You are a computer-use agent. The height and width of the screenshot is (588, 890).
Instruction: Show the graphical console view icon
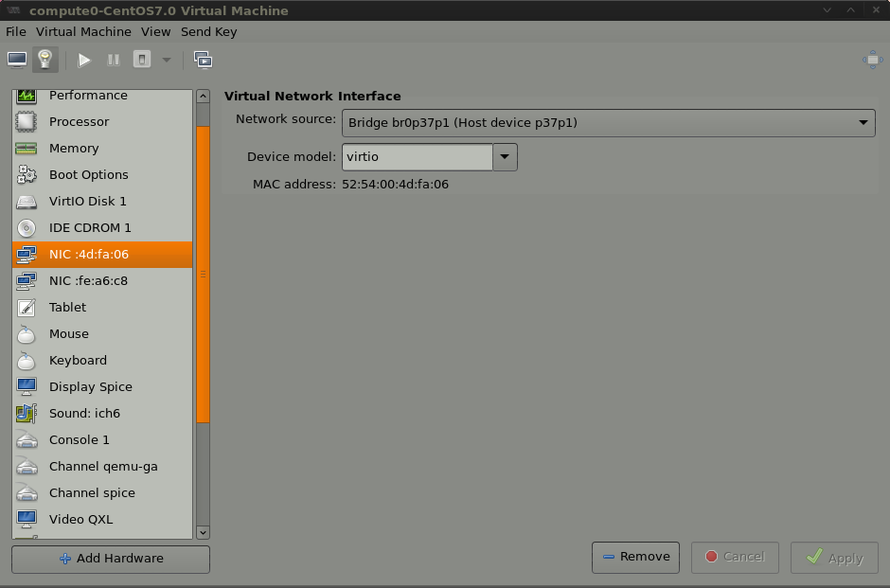(x=17, y=60)
